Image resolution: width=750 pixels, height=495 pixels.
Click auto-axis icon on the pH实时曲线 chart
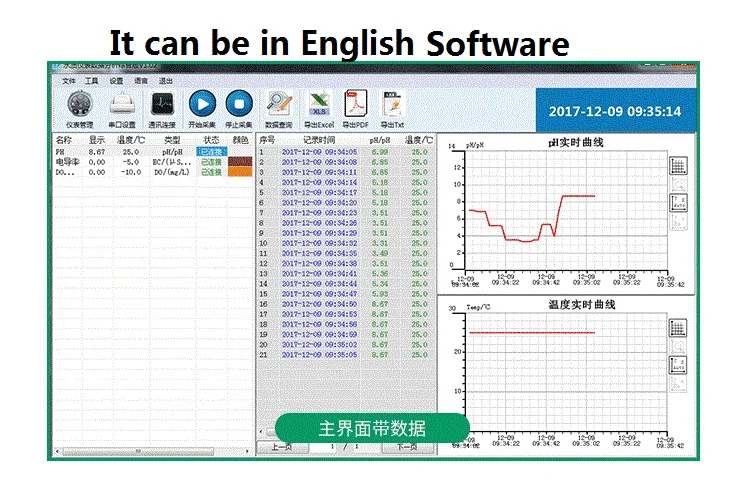(x=678, y=203)
